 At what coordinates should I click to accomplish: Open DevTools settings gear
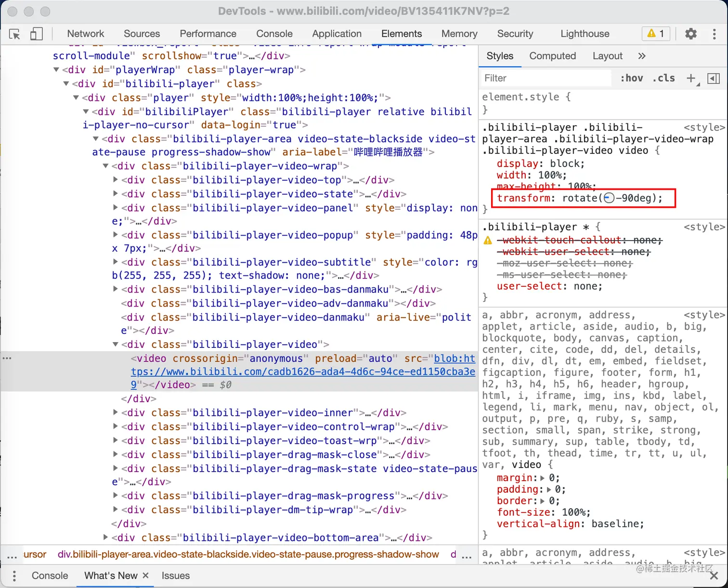pos(691,34)
